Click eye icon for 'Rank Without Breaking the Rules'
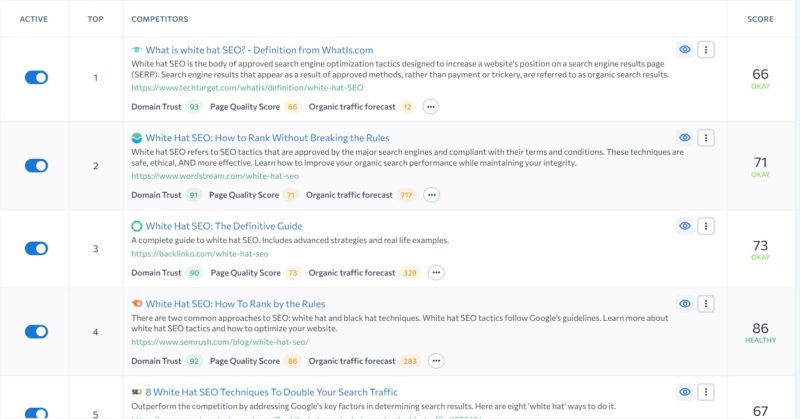Viewport: 800px width, 419px height. [685, 138]
